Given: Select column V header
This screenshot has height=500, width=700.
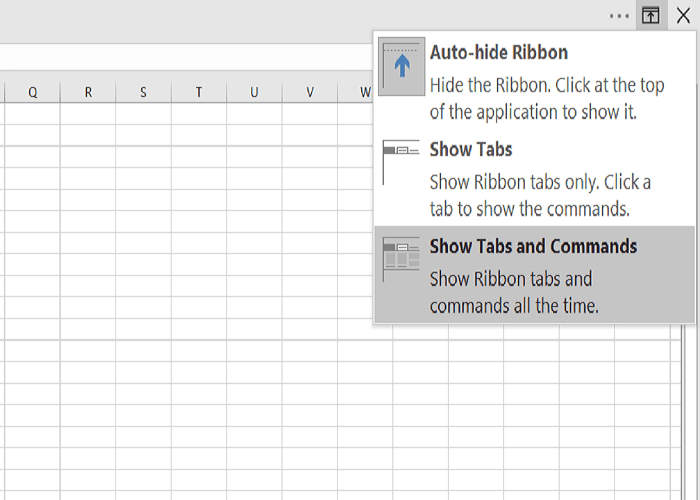Looking at the screenshot, I should coord(310,92).
